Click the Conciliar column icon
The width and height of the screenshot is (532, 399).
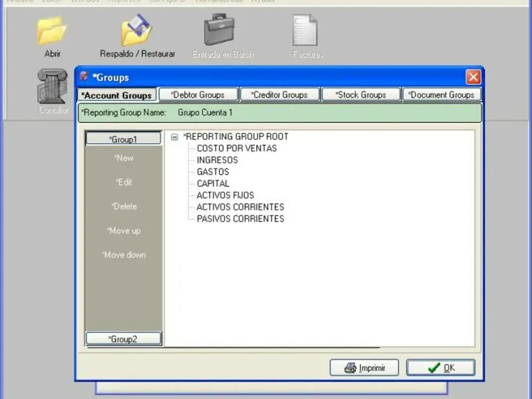pos(52,86)
